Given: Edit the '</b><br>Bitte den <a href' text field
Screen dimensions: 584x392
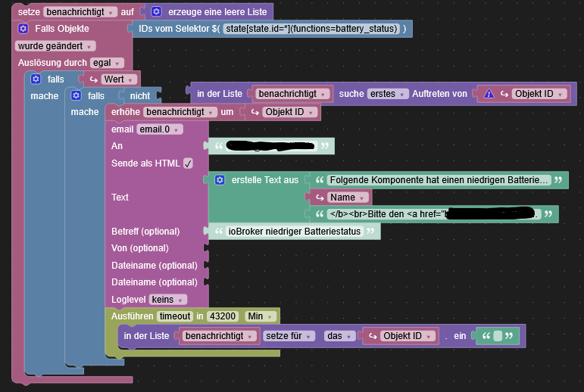Looking at the screenshot, I should pos(434,214).
